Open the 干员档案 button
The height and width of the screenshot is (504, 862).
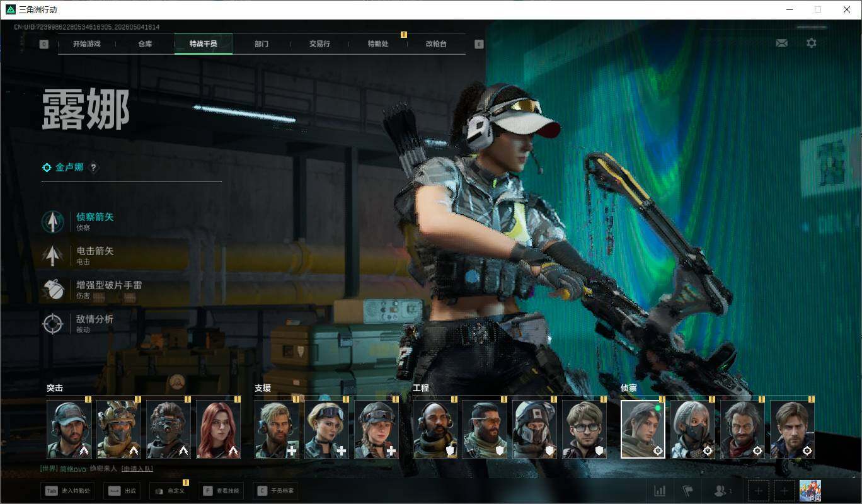274,491
